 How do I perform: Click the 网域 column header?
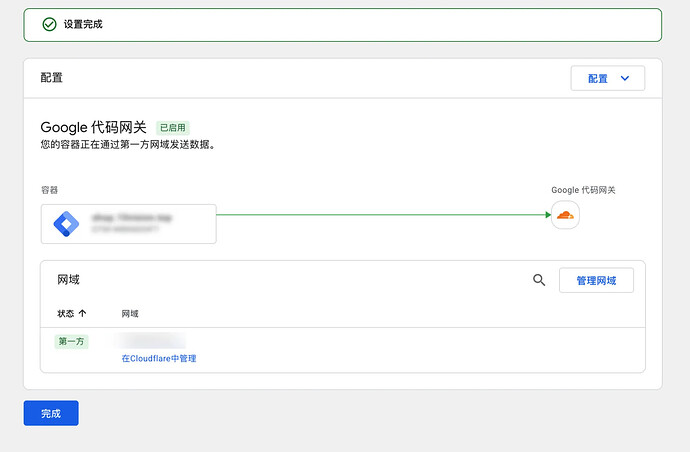point(130,313)
